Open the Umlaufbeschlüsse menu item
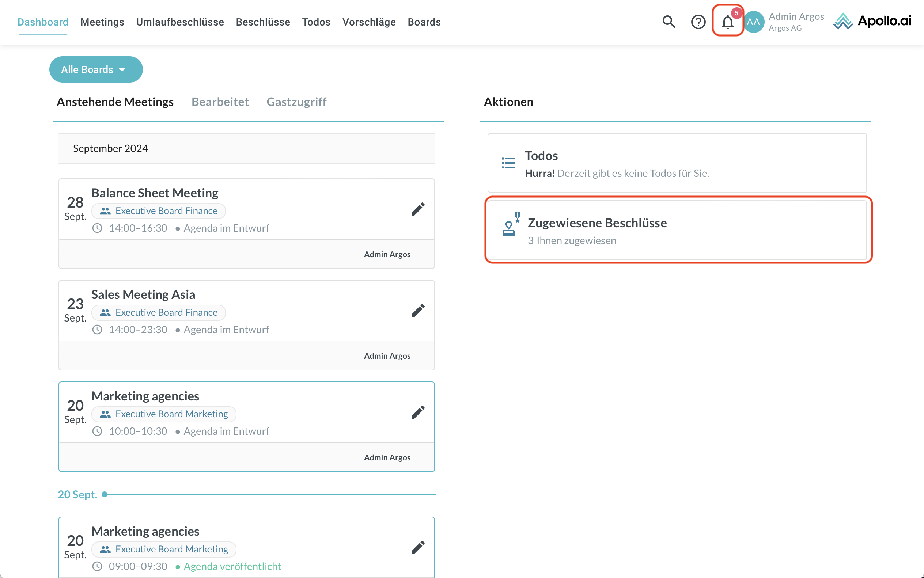The height and width of the screenshot is (578, 924). tap(180, 22)
